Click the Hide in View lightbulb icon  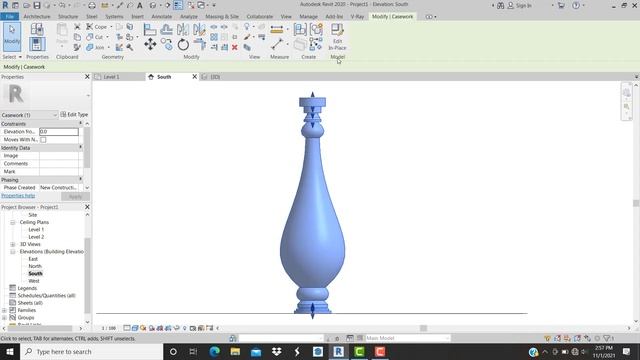pos(247,27)
